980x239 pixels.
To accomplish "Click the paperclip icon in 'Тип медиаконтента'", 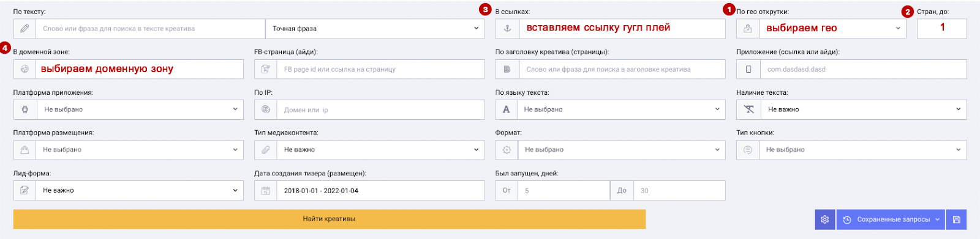I will click(x=266, y=150).
